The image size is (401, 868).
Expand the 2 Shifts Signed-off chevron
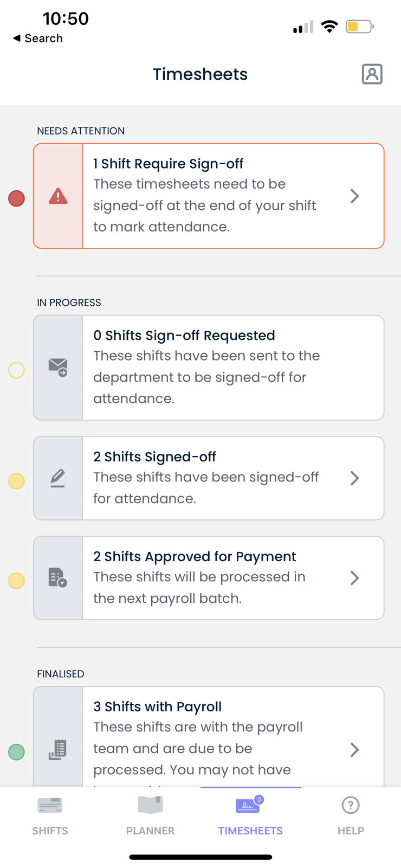[x=354, y=478]
